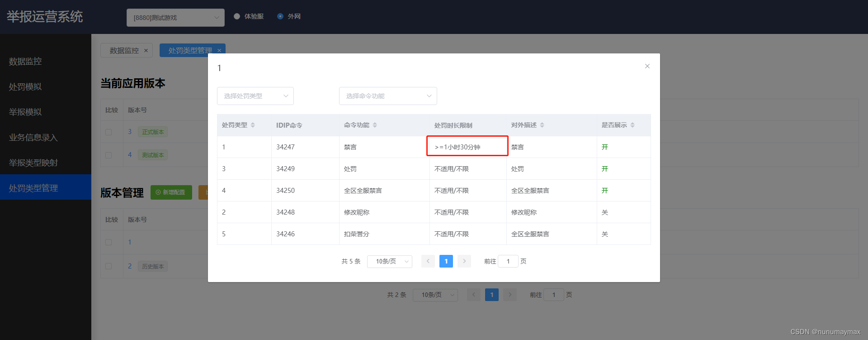Open 业务信息录入 in the sidebar
This screenshot has height=340, width=868.
(46, 137)
